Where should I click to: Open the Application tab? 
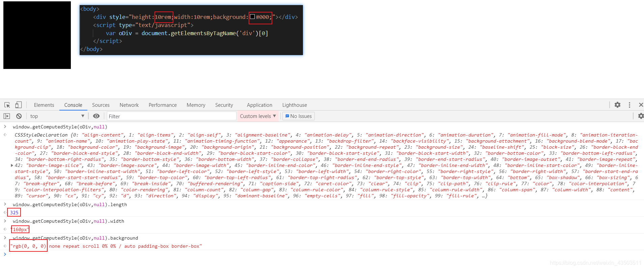(x=259, y=105)
